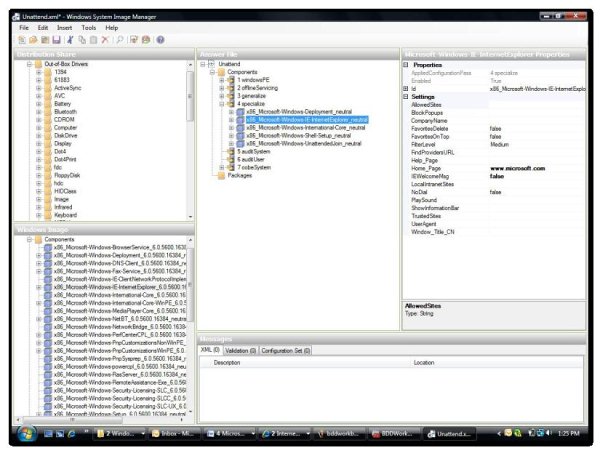The image size is (600, 453).
Task: Expand the Bluetooth driver folder
Action: click(39, 112)
